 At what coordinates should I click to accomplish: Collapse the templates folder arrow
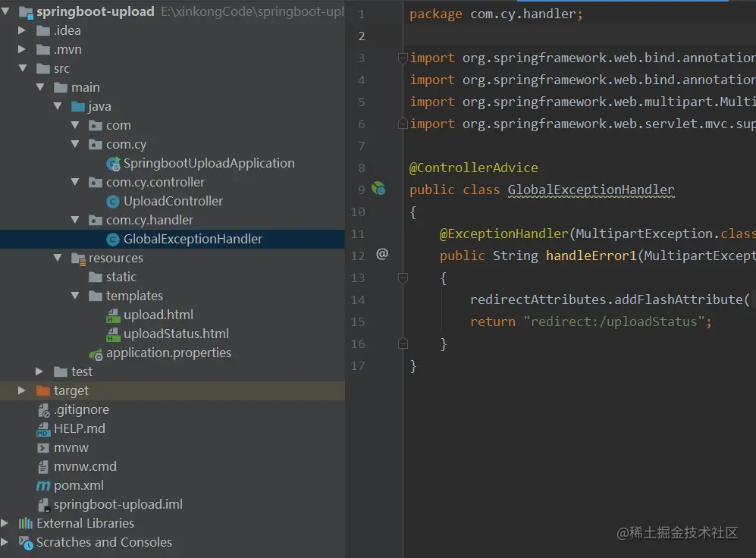pos(75,296)
